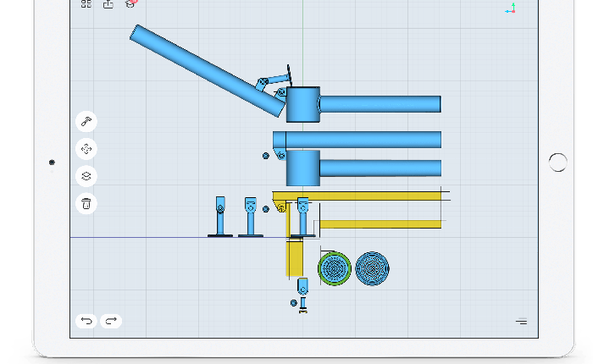Open the learning cap icon with red badge
Image resolution: width=593 pixels, height=364 pixels.
[x=130, y=3]
